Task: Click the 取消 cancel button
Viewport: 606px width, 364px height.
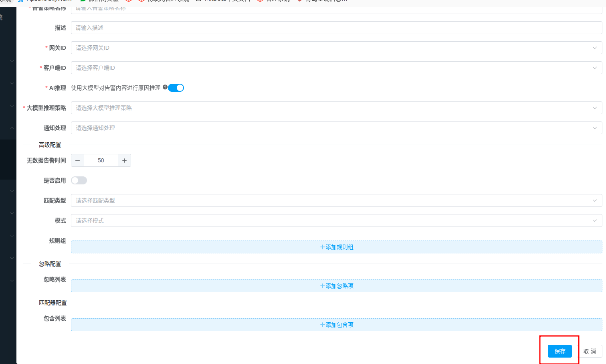Action: coord(590,351)
